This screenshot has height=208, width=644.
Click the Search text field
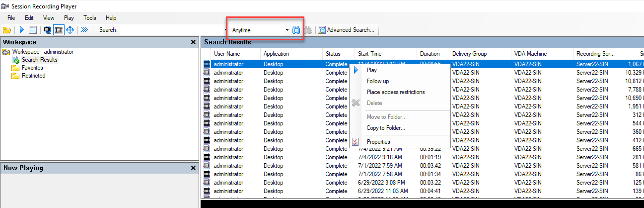coord(173,30)
